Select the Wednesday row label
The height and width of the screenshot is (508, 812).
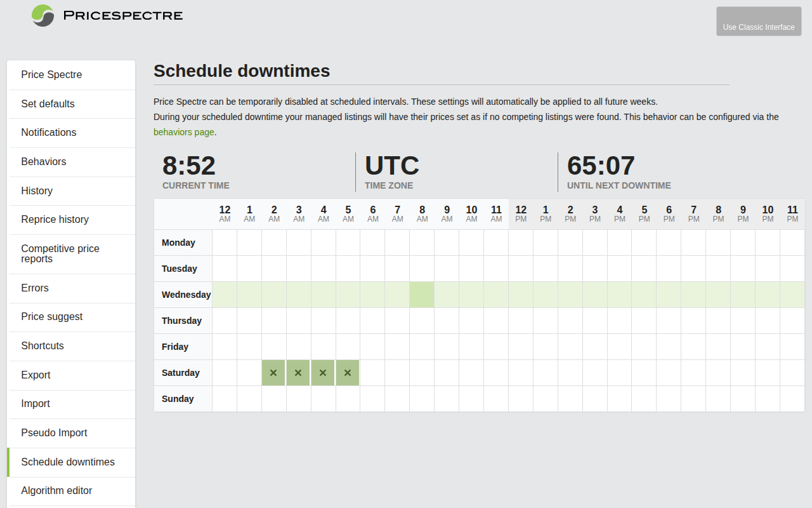[x=185, y=294]
